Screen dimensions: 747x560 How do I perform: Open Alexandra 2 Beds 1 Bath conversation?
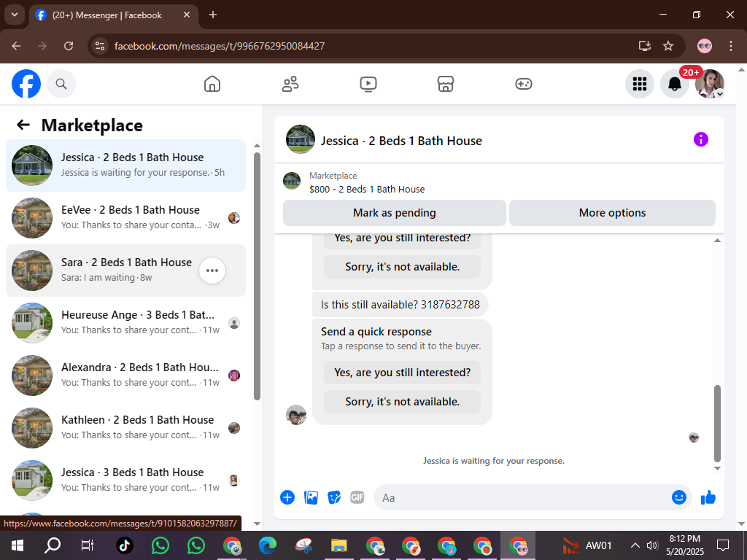coord(125,376)
